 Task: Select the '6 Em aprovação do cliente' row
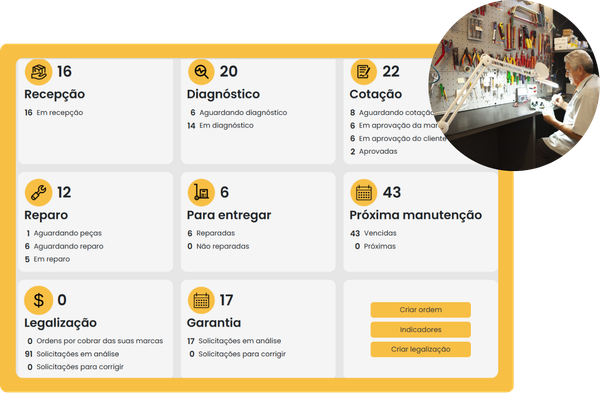pos(398,139)
